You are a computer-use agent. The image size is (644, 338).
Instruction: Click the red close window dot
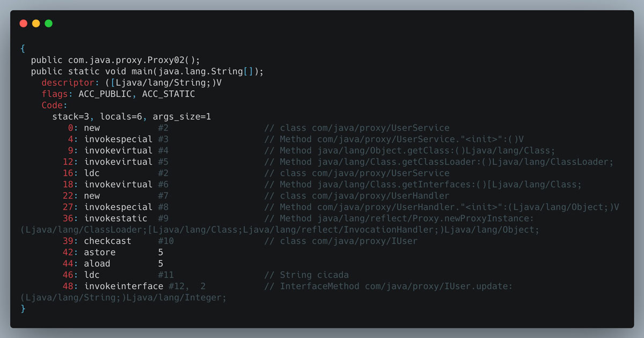[23, 24]
